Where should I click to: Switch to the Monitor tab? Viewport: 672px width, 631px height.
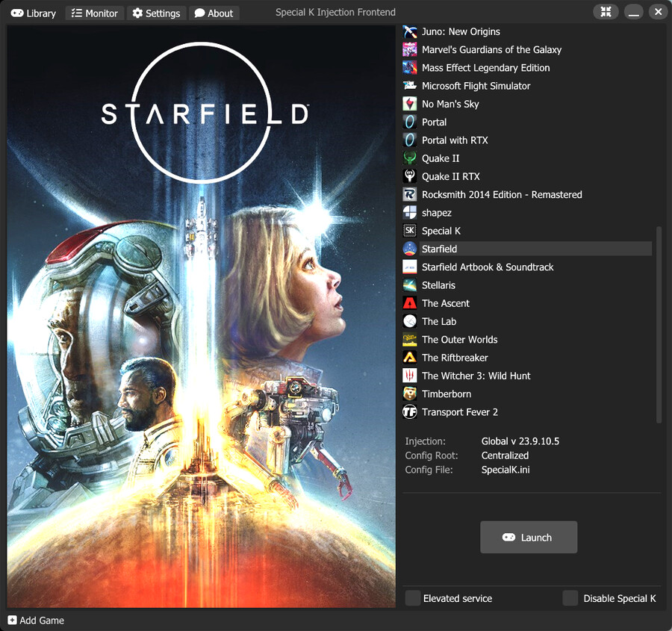point(95,13)
